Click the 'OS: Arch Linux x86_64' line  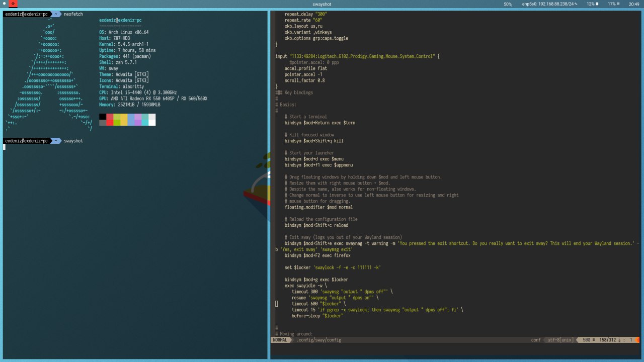tap(124, 32)
